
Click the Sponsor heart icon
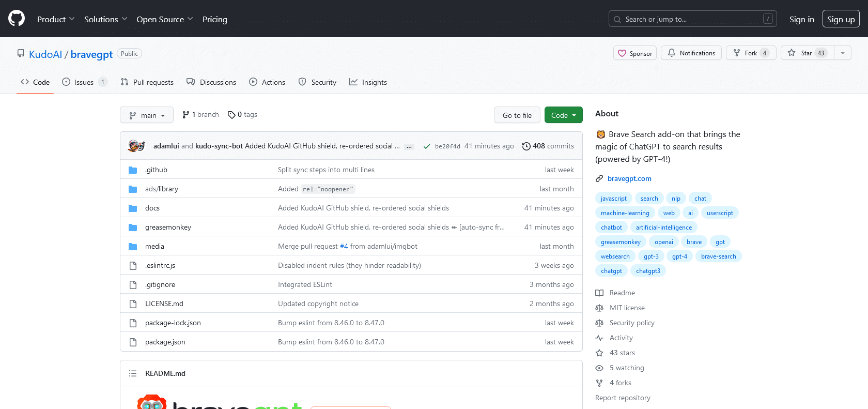click(622, 53)
